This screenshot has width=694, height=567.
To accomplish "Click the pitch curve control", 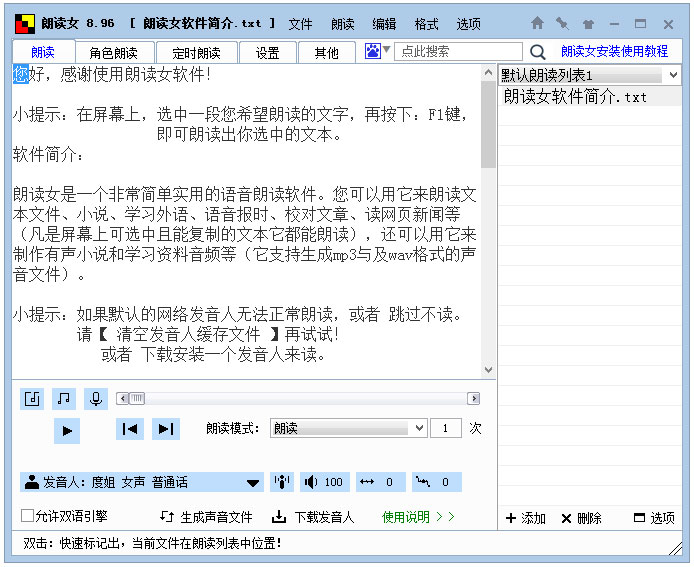I will [x=437, y=482].
